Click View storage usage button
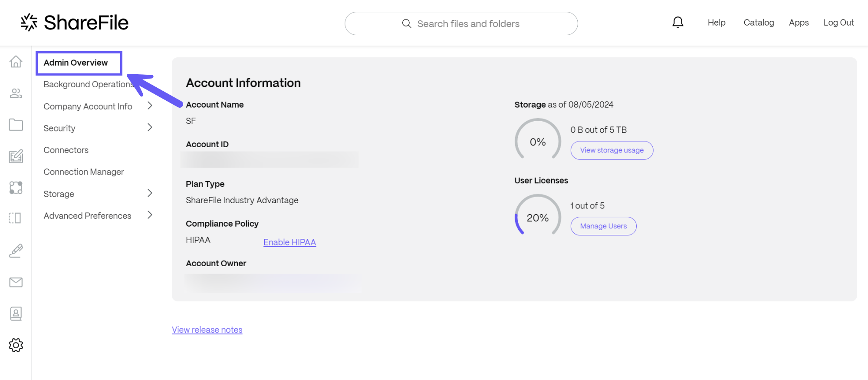868x380 pixels. pyautogui.click(x=612, y=150)
